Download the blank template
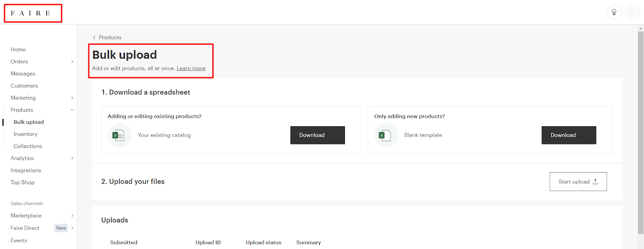The width and height of the screenshot is (644, 249). coord(569,135)
